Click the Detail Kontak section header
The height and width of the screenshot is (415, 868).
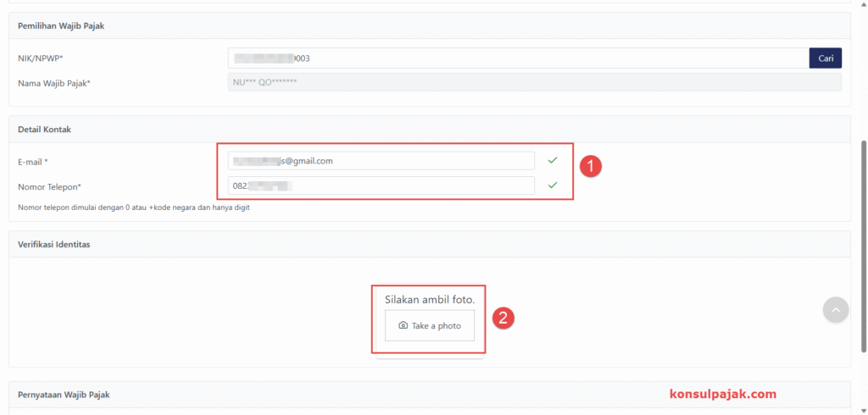click(x=44, y=129)
